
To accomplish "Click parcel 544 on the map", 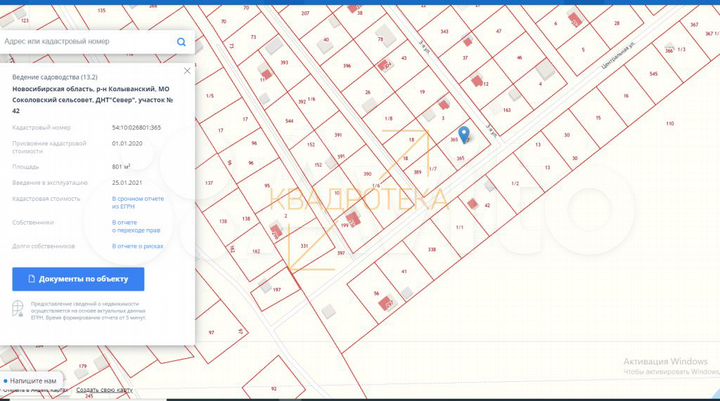I will pos(289,121).
